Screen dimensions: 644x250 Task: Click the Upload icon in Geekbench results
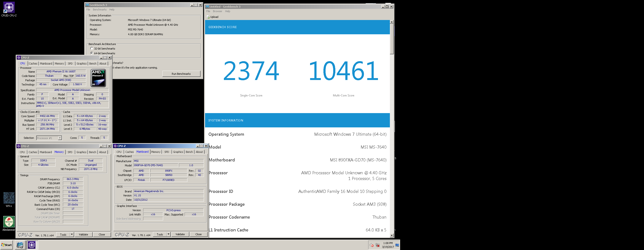coord(208,17)
